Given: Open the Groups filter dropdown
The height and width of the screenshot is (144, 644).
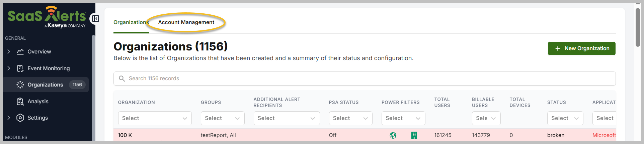Looking at the screenshot, I should 222,118.
